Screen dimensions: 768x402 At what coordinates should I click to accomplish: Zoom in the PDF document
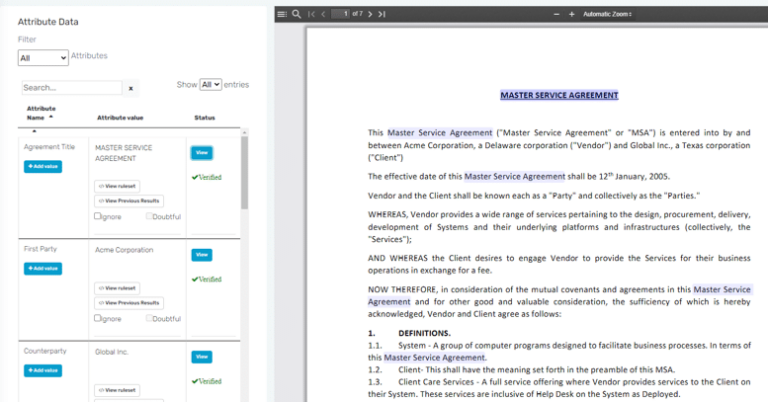[572, 14]
